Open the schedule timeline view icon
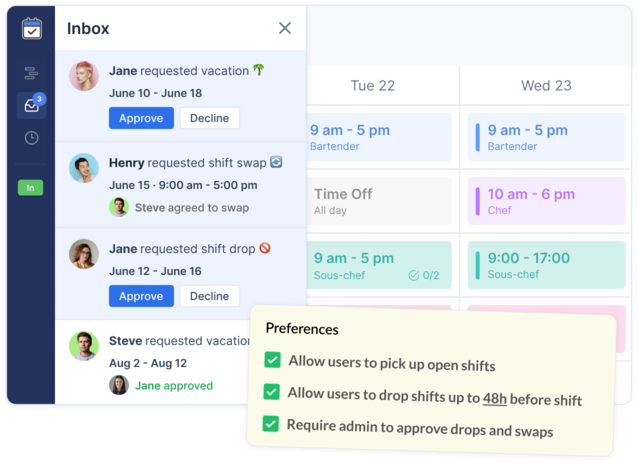This screenshot has width=638, height=464. [32, 73]
